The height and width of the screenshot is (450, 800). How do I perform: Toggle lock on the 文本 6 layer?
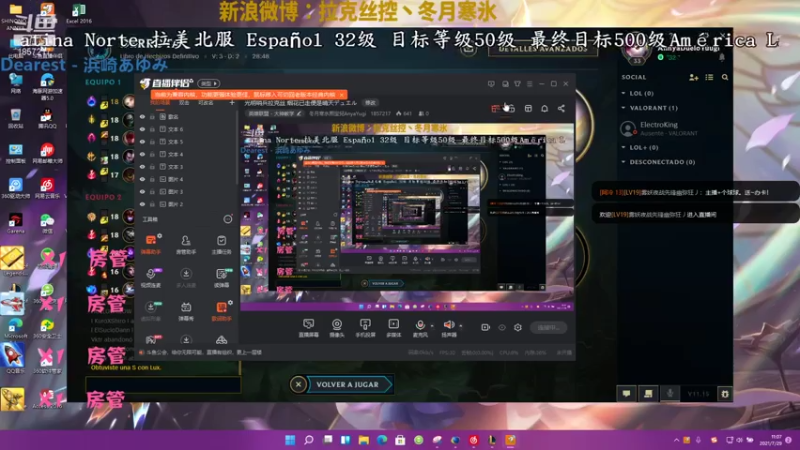(152, 129)
